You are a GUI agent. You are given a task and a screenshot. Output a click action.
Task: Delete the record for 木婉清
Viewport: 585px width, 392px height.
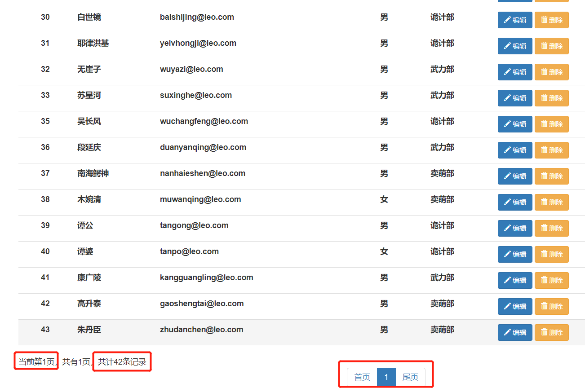[x=552, y=202]
